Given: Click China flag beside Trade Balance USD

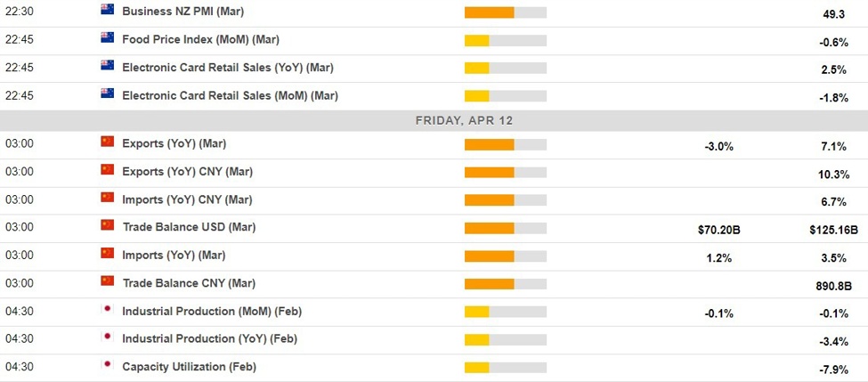Looking at the screenshot, I should 107,226.
